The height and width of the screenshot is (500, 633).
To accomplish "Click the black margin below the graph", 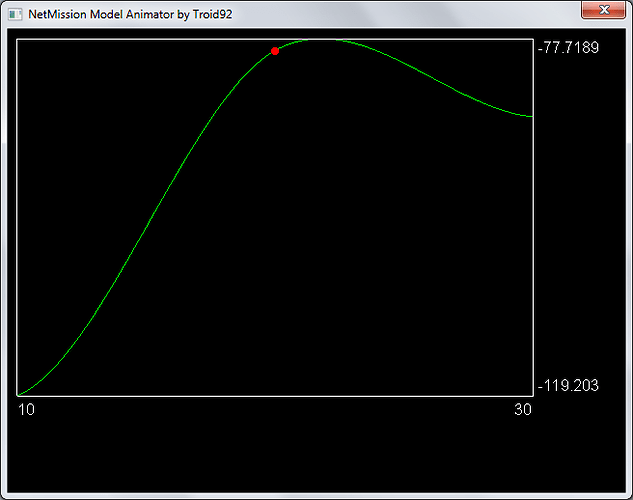I will coord(300,450).
